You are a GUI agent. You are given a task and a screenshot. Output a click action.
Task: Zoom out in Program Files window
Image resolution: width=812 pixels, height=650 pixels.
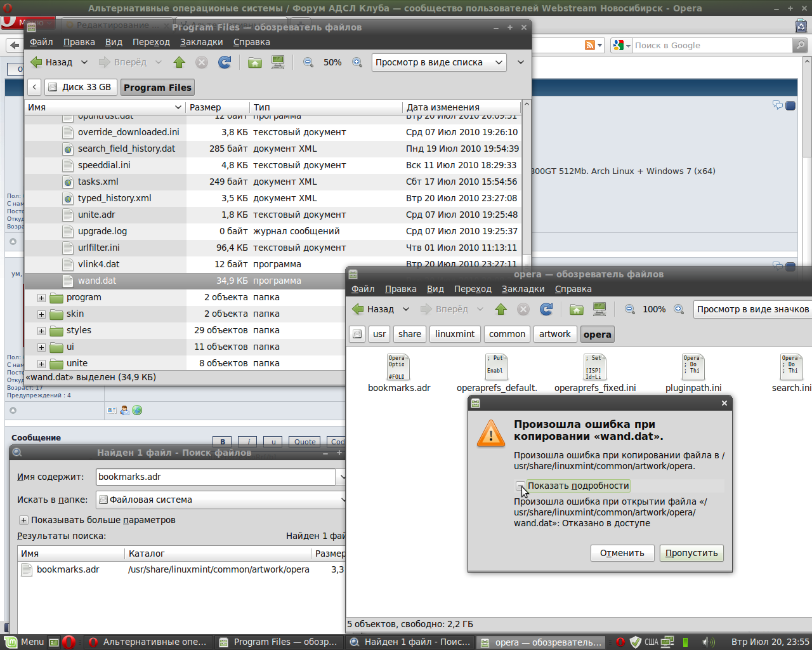(308, 62)
